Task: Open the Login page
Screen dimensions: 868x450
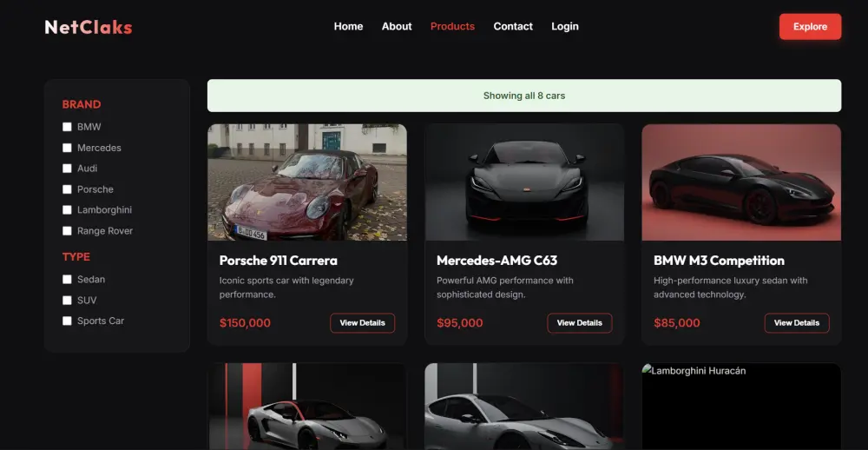Action: (x=565, y=26)
